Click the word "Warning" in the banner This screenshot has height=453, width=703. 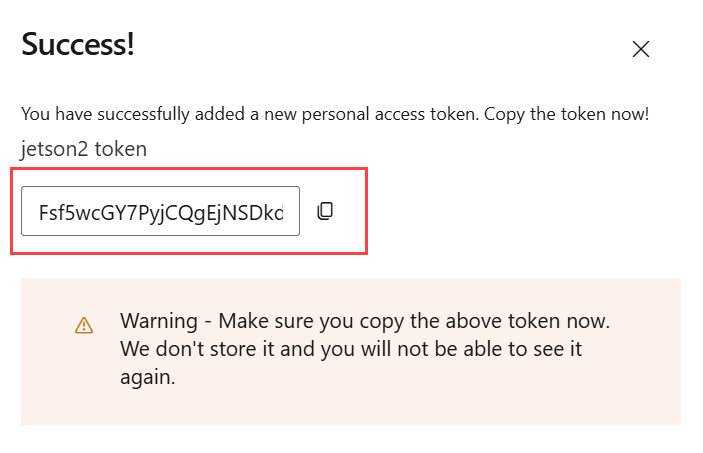(157, 322)
